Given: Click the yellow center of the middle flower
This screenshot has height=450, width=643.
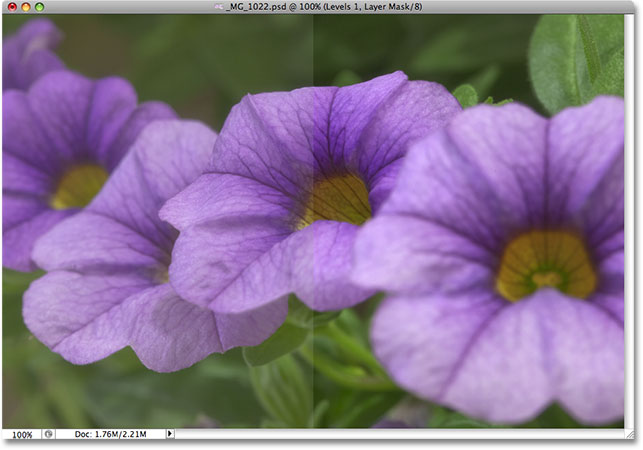Looking at the screenshot, I should (x=337, y=201).
